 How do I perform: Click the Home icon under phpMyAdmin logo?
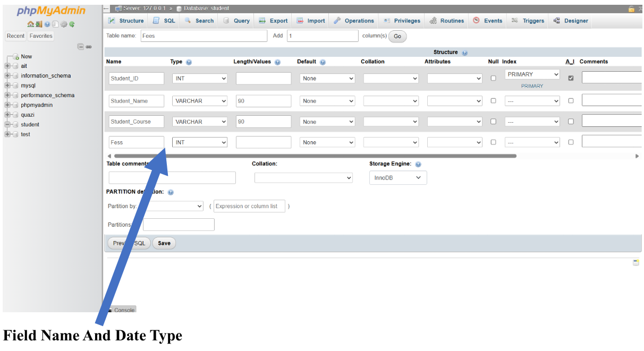[31, 24]
